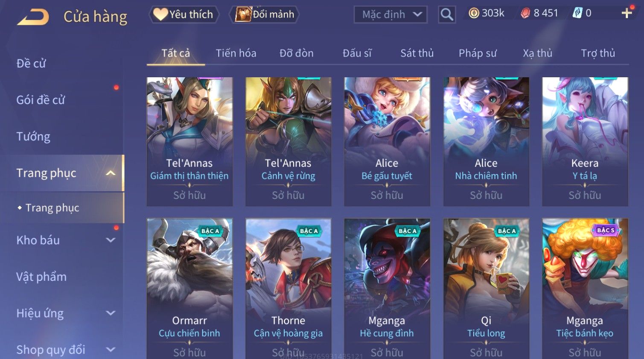
Task: Open the Tướng sidebar section
Action: pyautogui.click(x=33, y=137)
